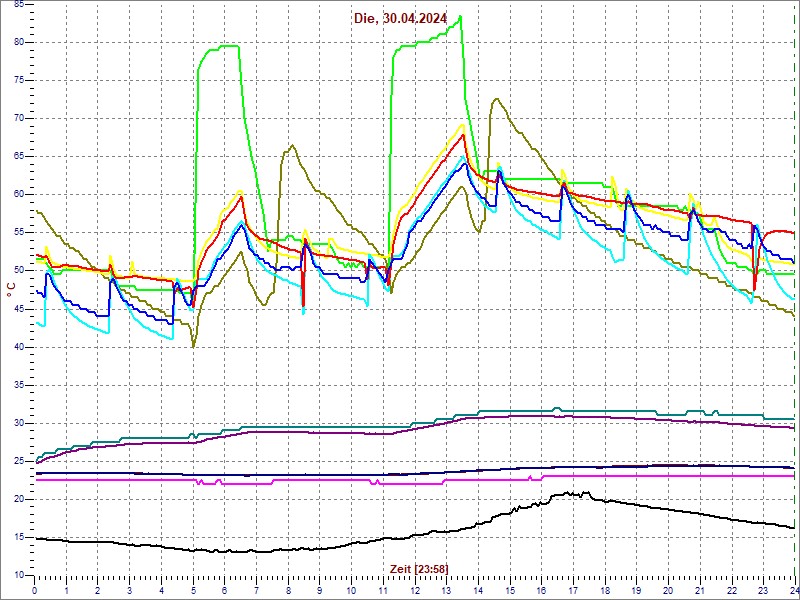This screenshot has height=600, width=800.
Task: Click hour 1 on the time axis
Action: 66,590
